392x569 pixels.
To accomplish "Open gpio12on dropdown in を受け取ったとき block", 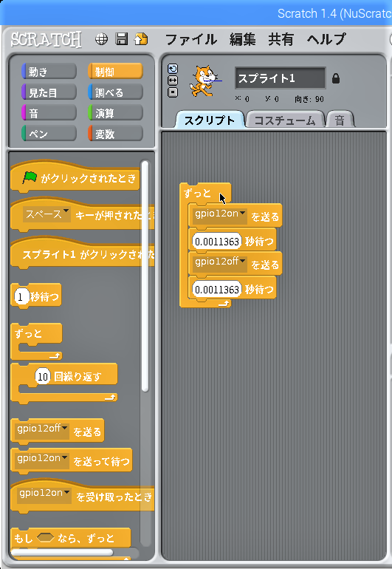I will point(44,495).
